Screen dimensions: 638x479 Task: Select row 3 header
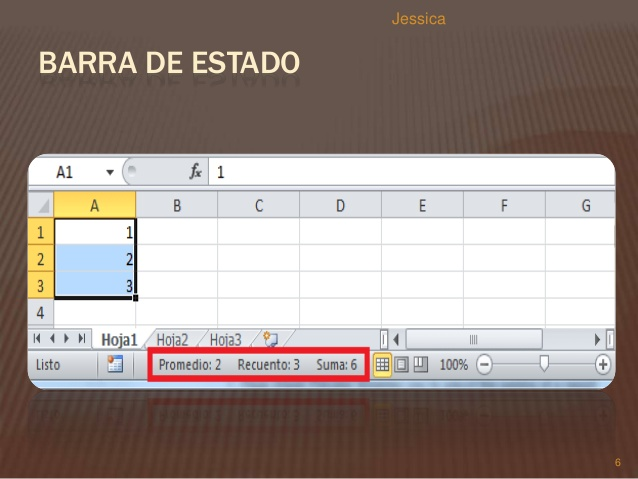[41, 286]
